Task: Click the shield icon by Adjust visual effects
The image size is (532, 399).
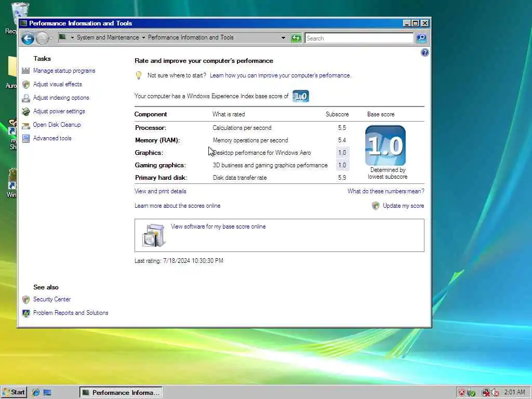Action: coord(26,85)
